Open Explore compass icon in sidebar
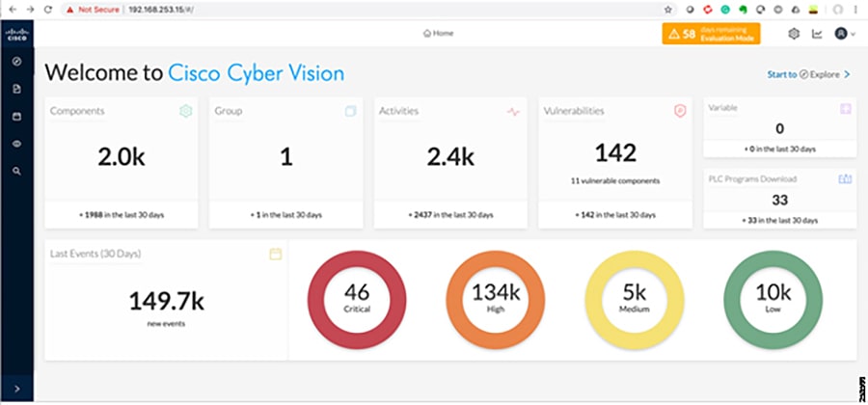The height and width of the screenshot is (405, 868). tap(16, 62)
